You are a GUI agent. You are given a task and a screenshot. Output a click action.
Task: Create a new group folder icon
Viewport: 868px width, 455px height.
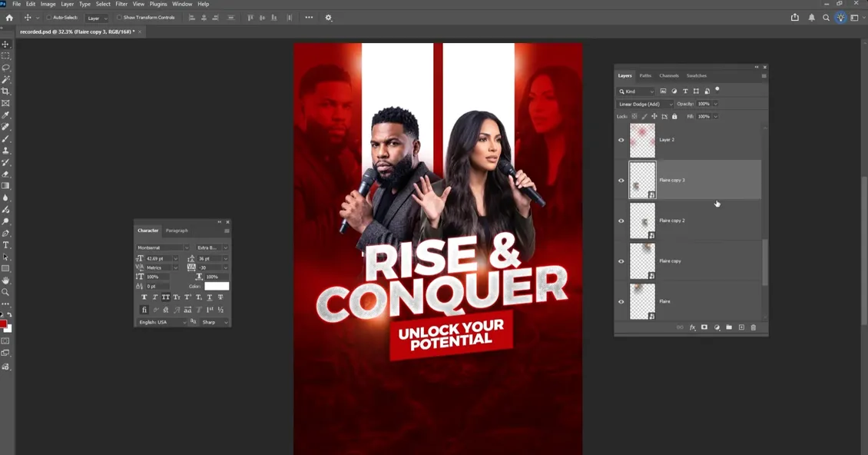click(728, 327)
